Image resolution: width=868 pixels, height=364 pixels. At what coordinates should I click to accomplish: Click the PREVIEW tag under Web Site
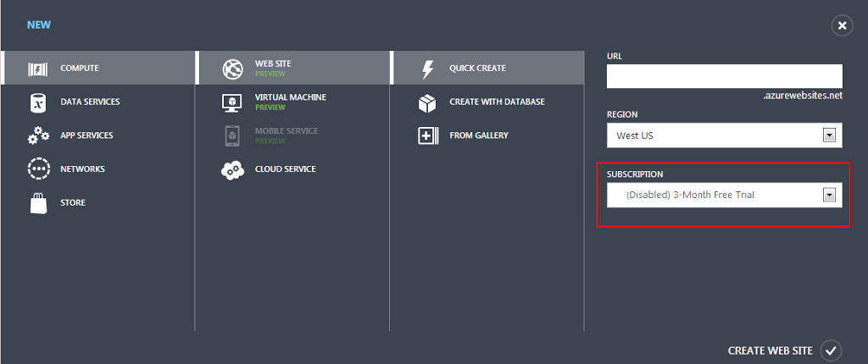(270, 74)
